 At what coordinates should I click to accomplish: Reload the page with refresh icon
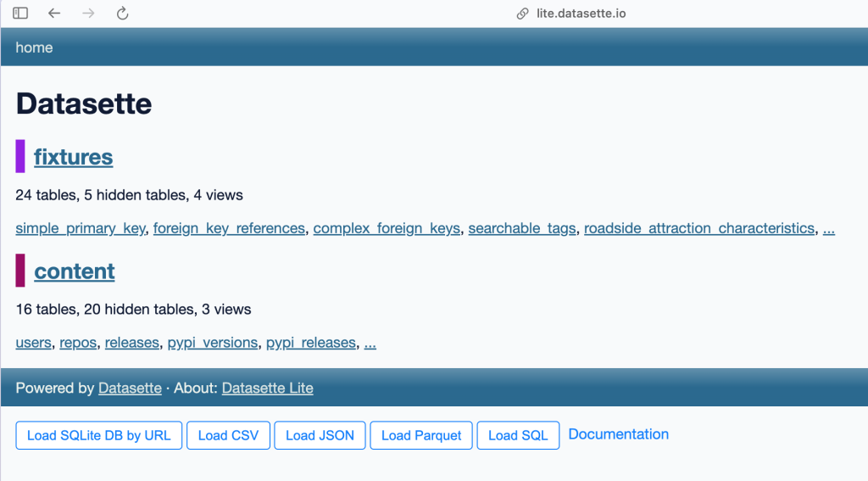tap(122, 13)
